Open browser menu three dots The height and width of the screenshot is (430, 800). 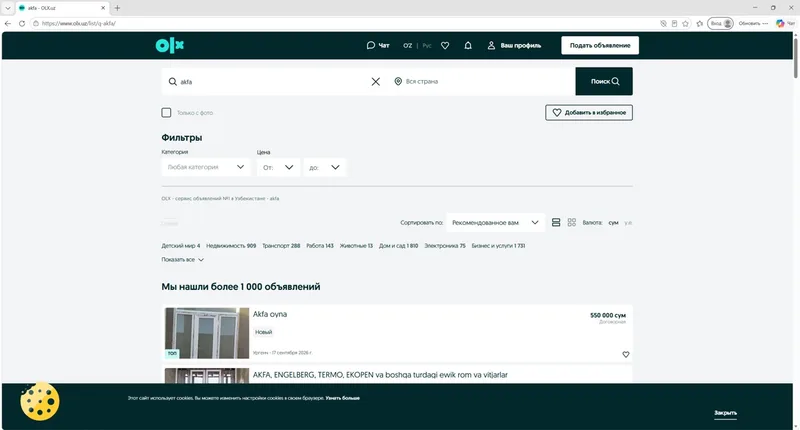click(x=765, y=23)
